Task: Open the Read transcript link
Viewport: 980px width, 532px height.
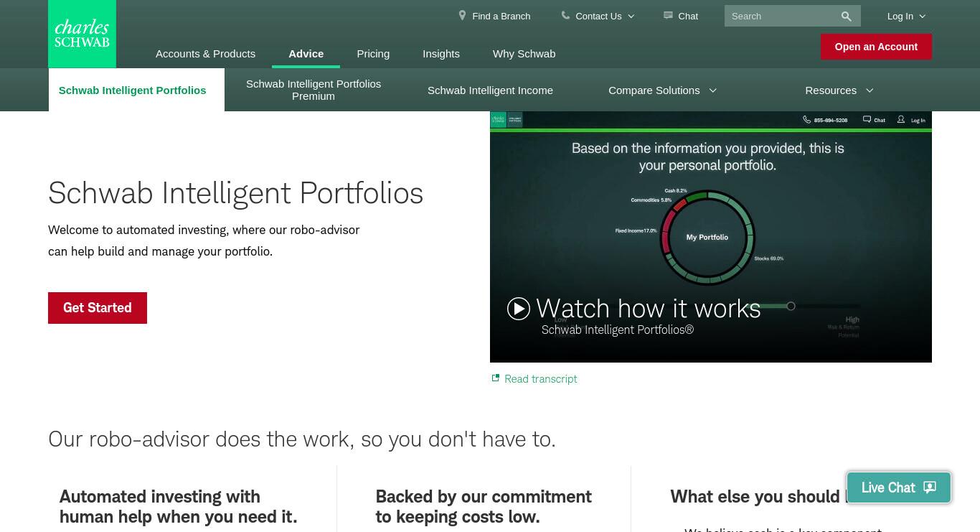Action: (540, 379)
